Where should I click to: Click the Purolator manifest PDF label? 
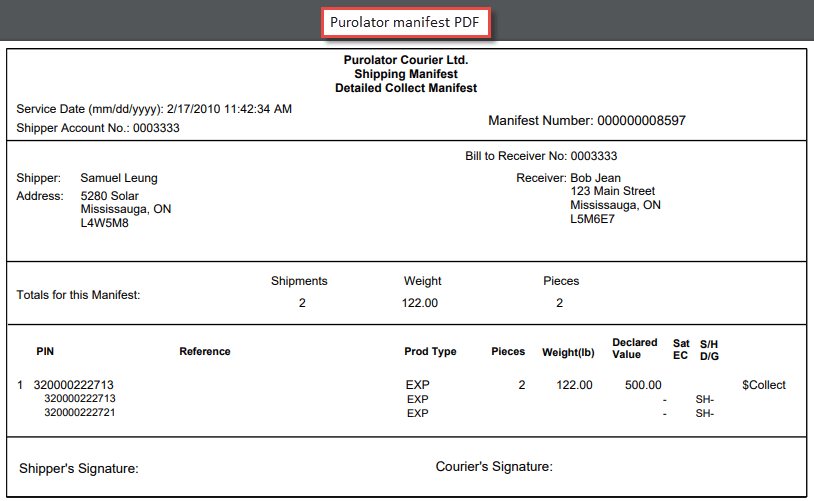[405, 22]
